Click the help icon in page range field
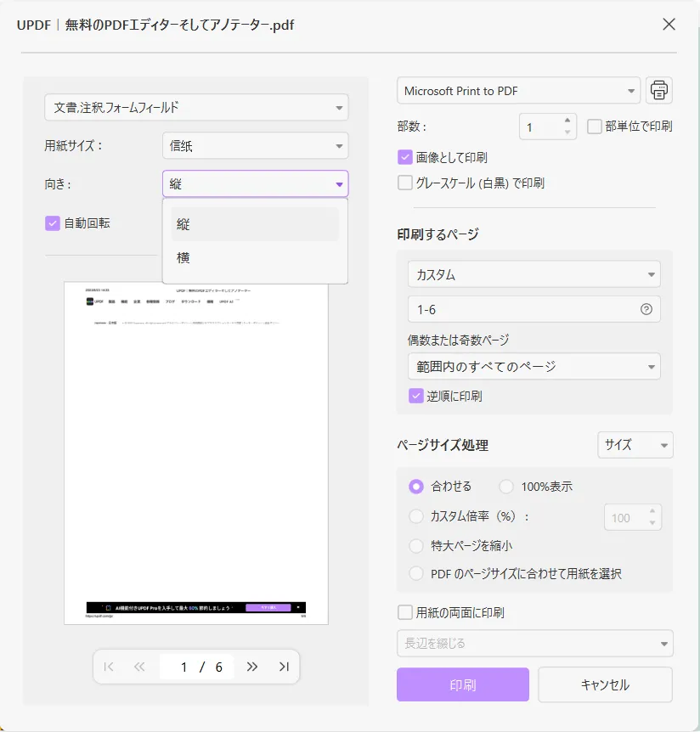The image size is (700, 732). point(646,309)
